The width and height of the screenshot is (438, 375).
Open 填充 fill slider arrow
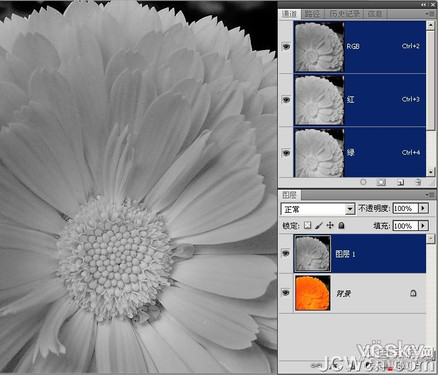[423, 226]
